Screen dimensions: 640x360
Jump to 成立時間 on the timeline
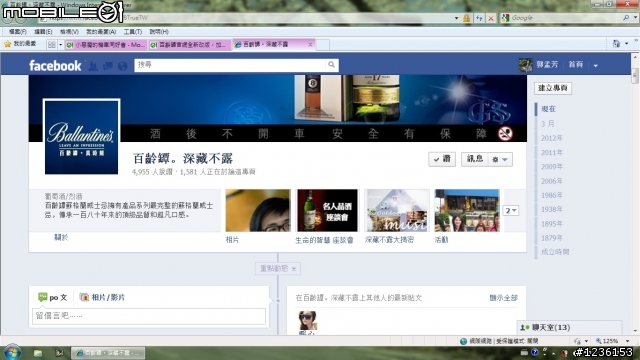[x=555, y=252]
